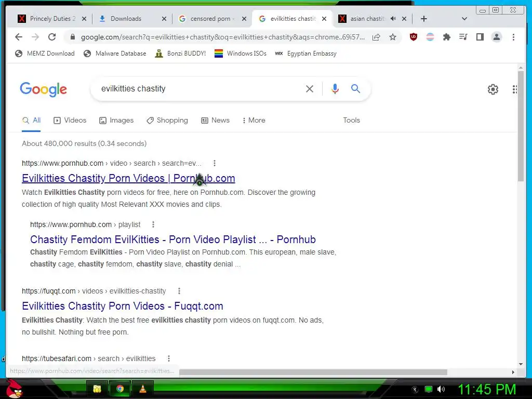Submit search with the magnifier icon
The width and height of the screenshot is (532, 399).
click(355, 89)
